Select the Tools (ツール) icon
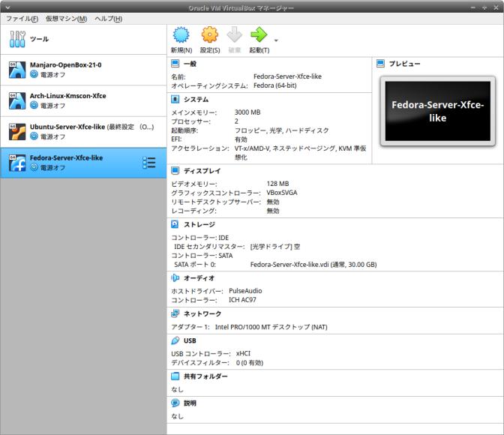This screenshot has width=504, height=435. [17, 39]
